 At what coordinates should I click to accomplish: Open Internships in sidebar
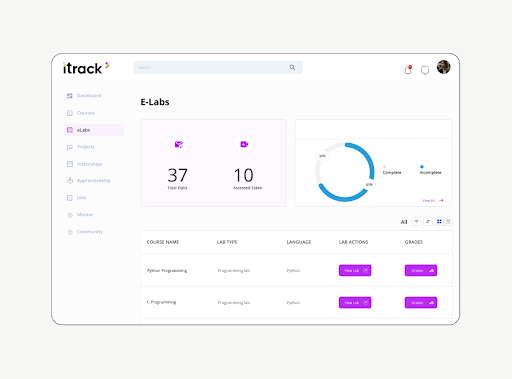89,164
